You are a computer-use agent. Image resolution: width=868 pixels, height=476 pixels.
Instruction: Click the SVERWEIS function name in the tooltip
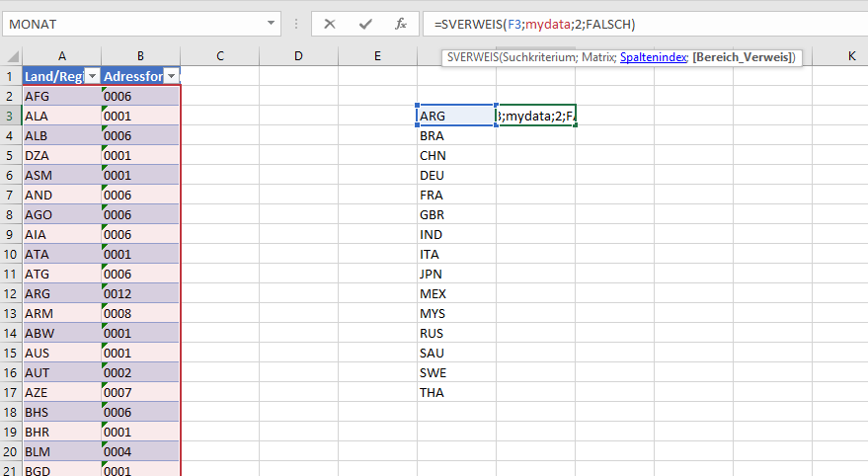click(x=472, y=58)
